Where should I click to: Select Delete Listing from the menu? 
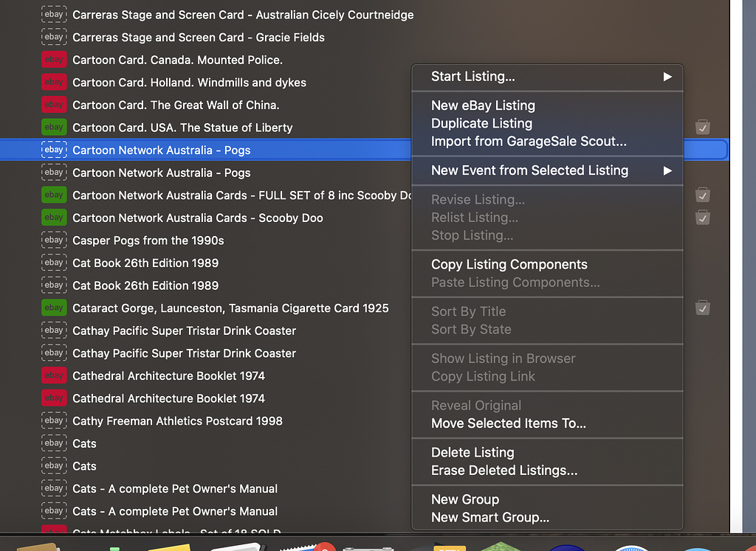[472, 452]
